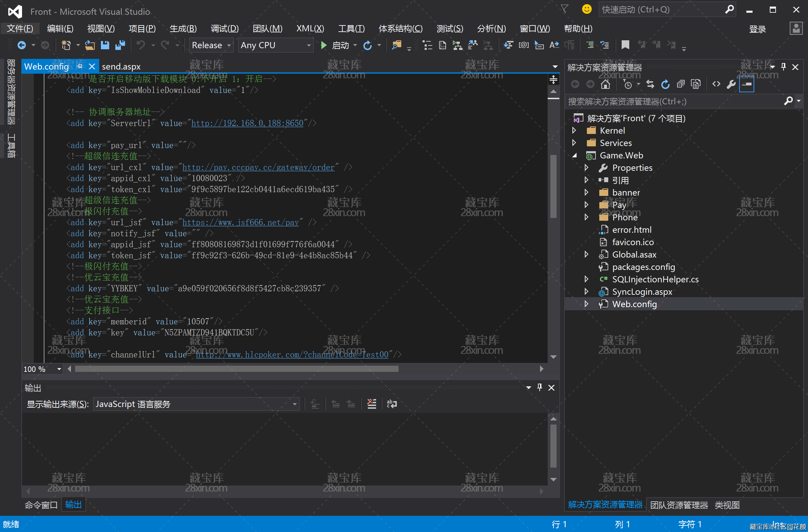Click the editor horizontal scrollbar thumb
The height and width of the screenshot is (532, 808).
(x=237, y=369)
